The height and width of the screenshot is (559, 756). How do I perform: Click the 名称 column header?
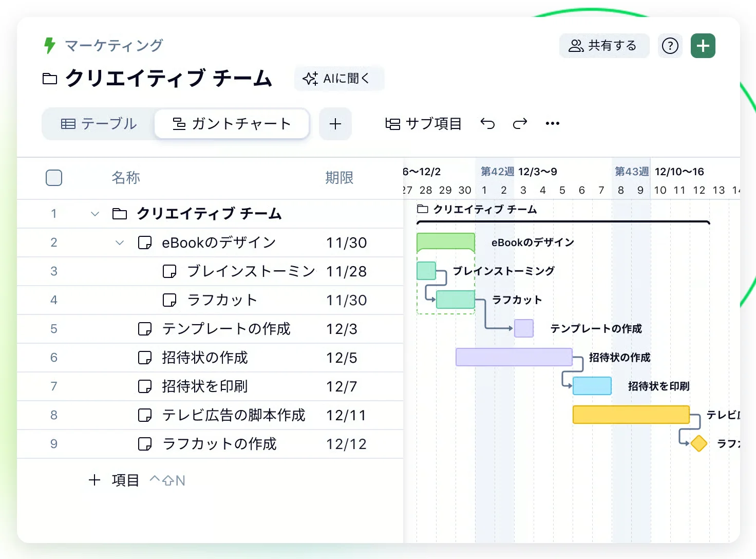pyautogui.click(x=126, y=178)
